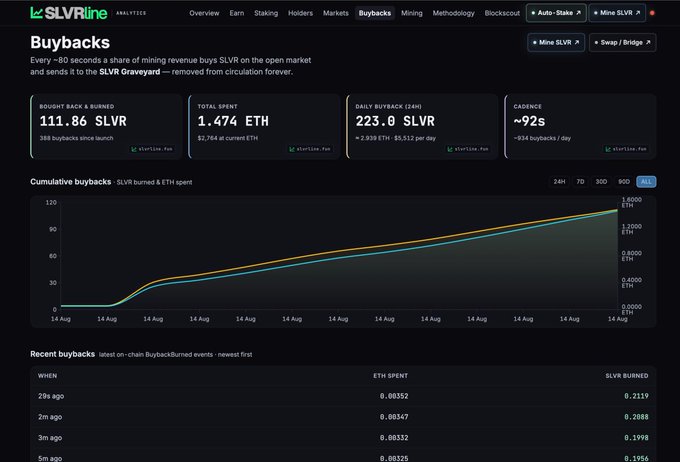Viewport: 680px width, 462px height.
Task: Click ETH spent value 0.00347
Action: 394,417
